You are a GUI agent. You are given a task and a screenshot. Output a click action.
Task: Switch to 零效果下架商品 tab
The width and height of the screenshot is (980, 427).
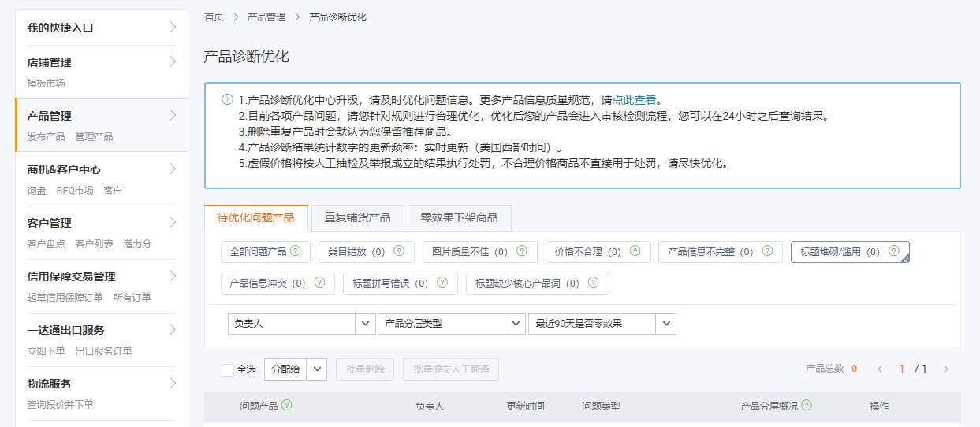coord(459,217)
